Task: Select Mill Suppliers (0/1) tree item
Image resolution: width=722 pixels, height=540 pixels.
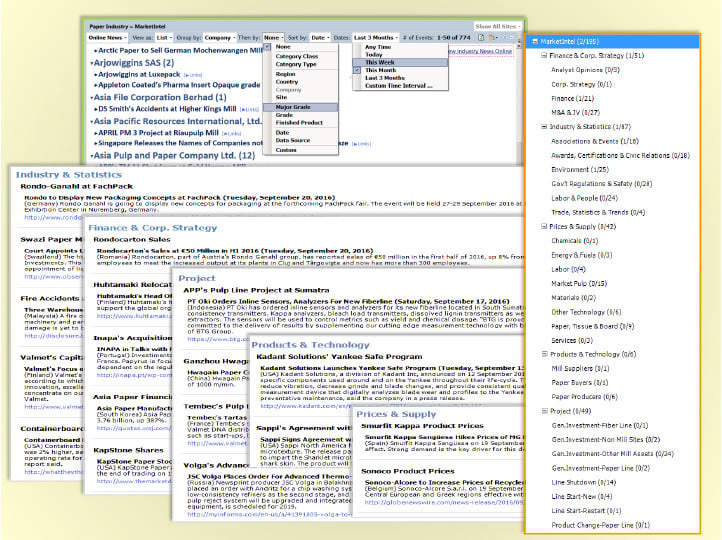Action: [x=580, y=369]
